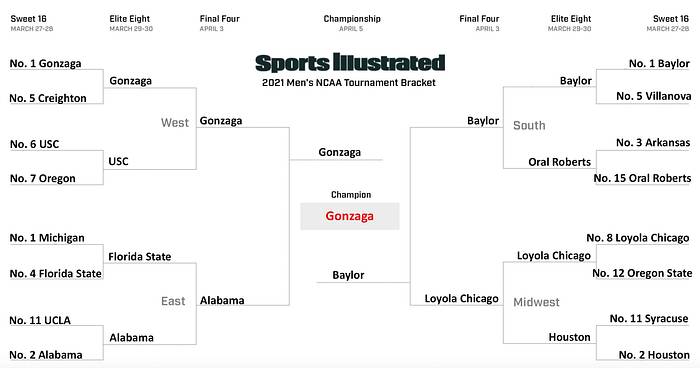
Task: Select No. 15 Oral Roberts entry
Action: click(x=642, y=178)
